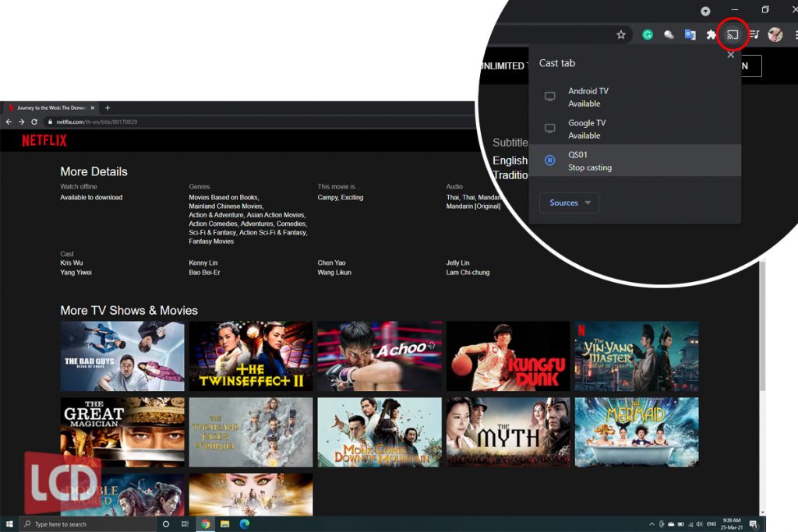Viewport: 798px width, 532px height.
Task: Open The Bad Guys thumbnail
Action: 122,356
